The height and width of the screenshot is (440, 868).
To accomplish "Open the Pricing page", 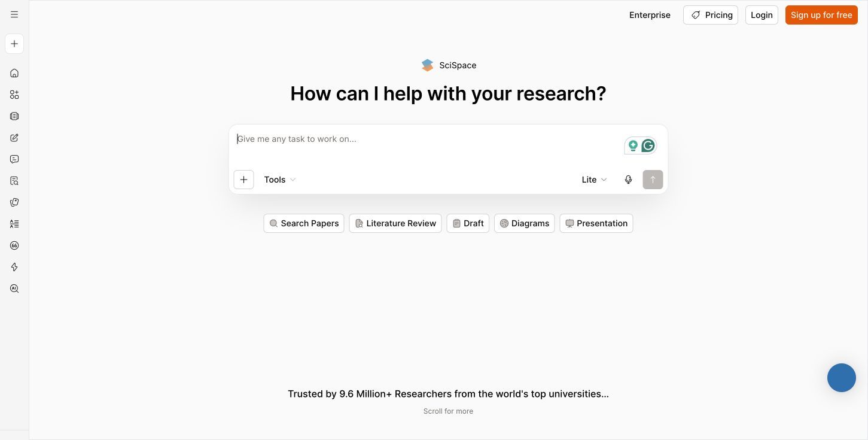I will (711, 15).
